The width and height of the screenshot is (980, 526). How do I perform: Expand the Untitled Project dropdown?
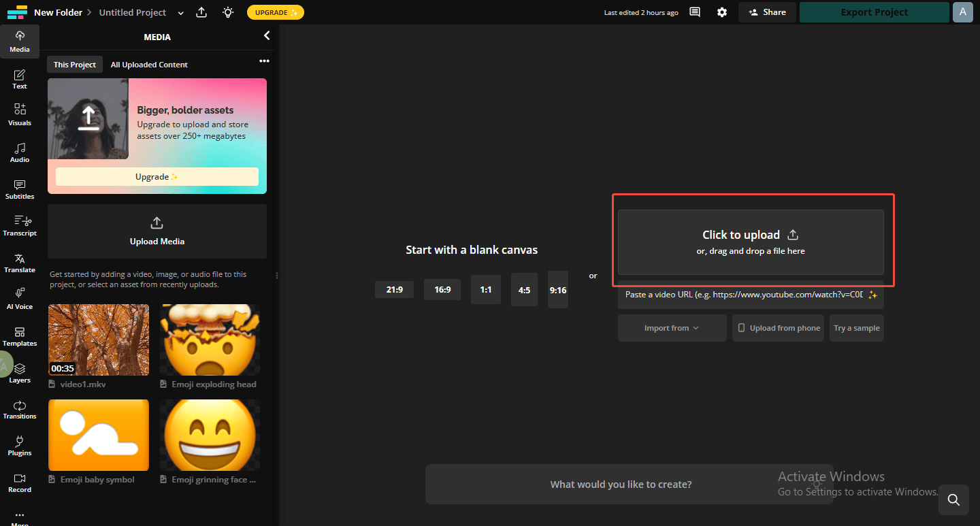[x=180, y=12]
